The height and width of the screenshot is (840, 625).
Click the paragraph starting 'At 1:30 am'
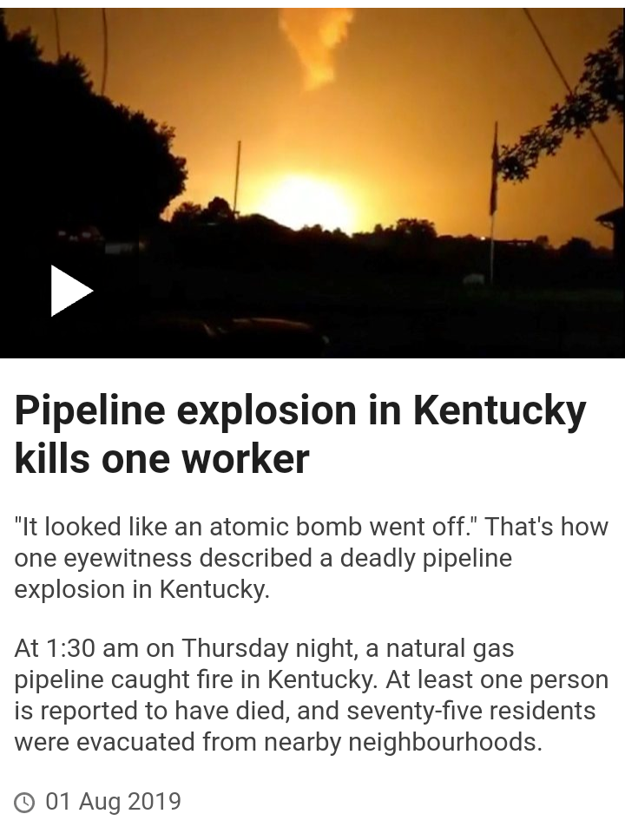(x=311, y=695)
